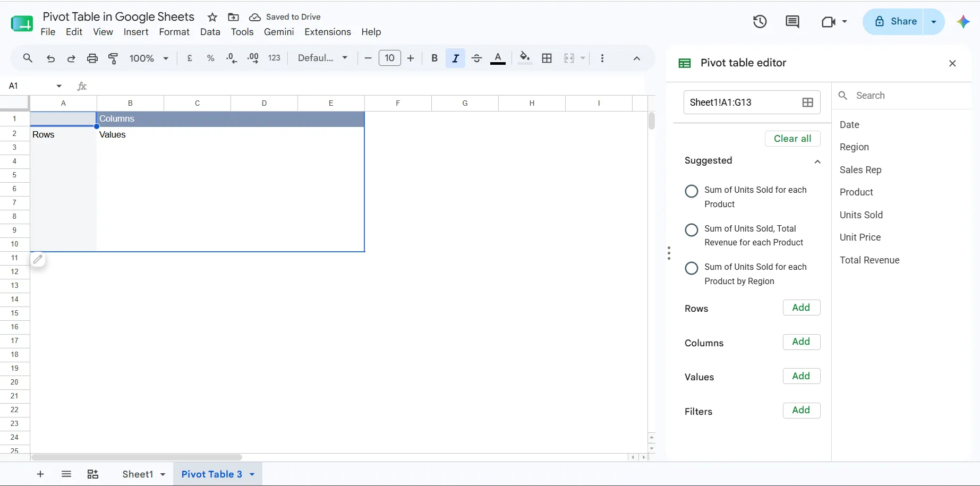Screen dimensions: 980x486
Task: Open the zoom 100% dropdown
Action: click(149, 58)
